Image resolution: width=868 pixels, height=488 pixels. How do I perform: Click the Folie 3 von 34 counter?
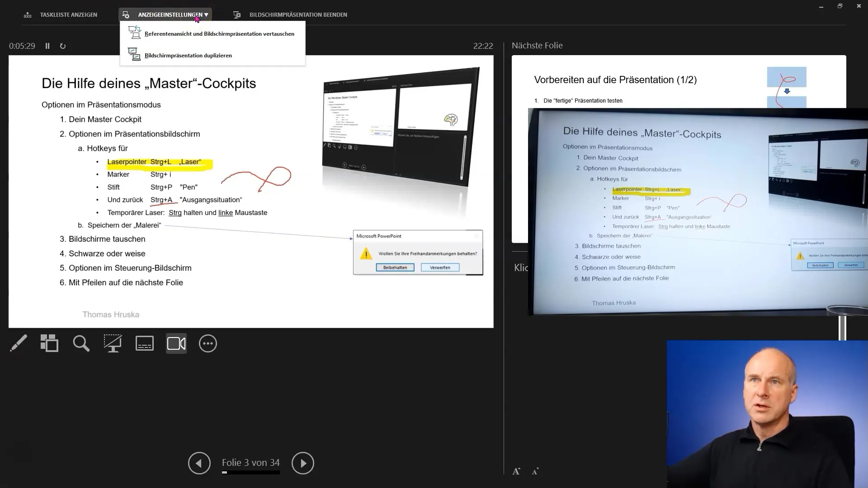[251, 463]
